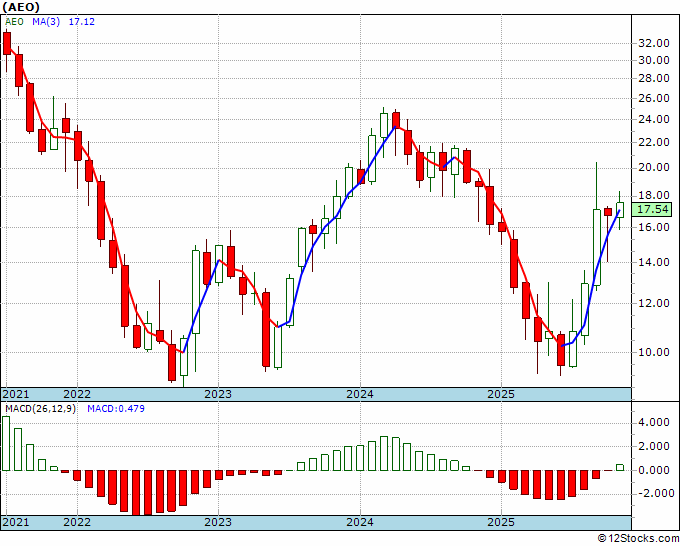Click 2025 on the MACD timeline
The image size is (680, 546).
501,522
